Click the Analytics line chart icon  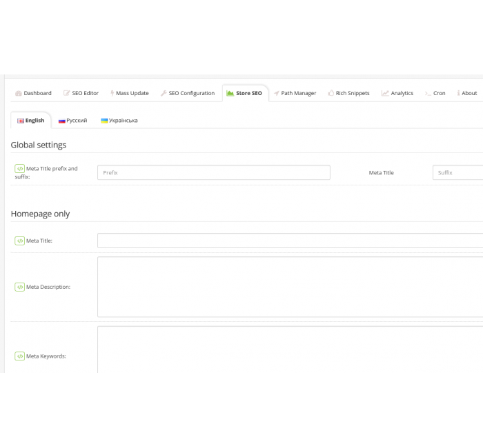pos(385,93)
